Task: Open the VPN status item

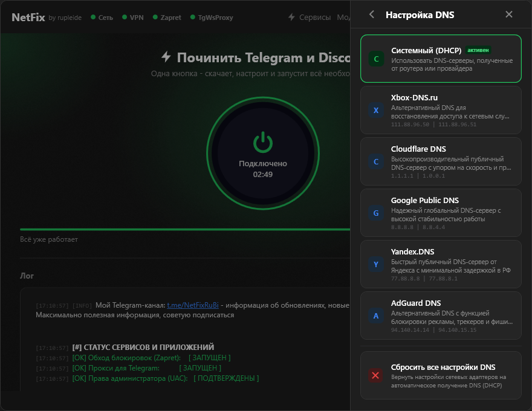Action: (x=132, y=18)
